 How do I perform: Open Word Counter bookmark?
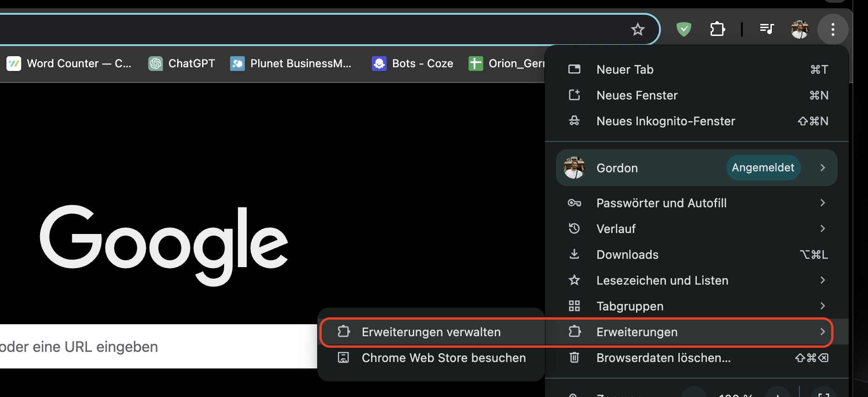(x=69, y=64)
